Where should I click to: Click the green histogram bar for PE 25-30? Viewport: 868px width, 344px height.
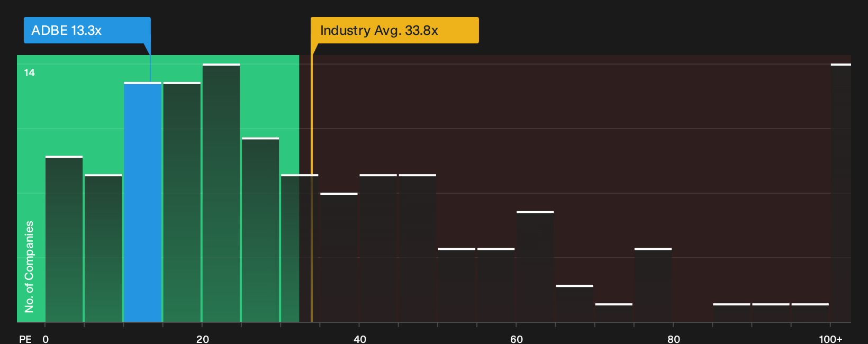click(x=260, y=230)
